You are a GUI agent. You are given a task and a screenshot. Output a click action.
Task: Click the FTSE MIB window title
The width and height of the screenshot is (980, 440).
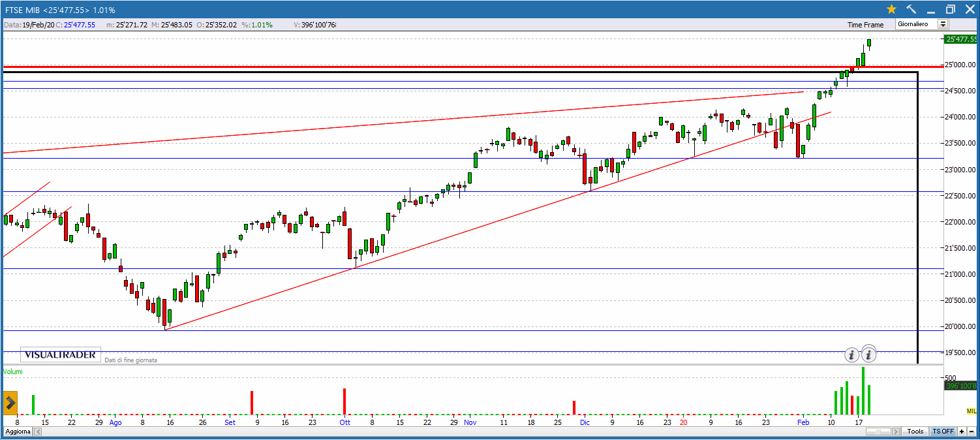[x=60, y=10]
